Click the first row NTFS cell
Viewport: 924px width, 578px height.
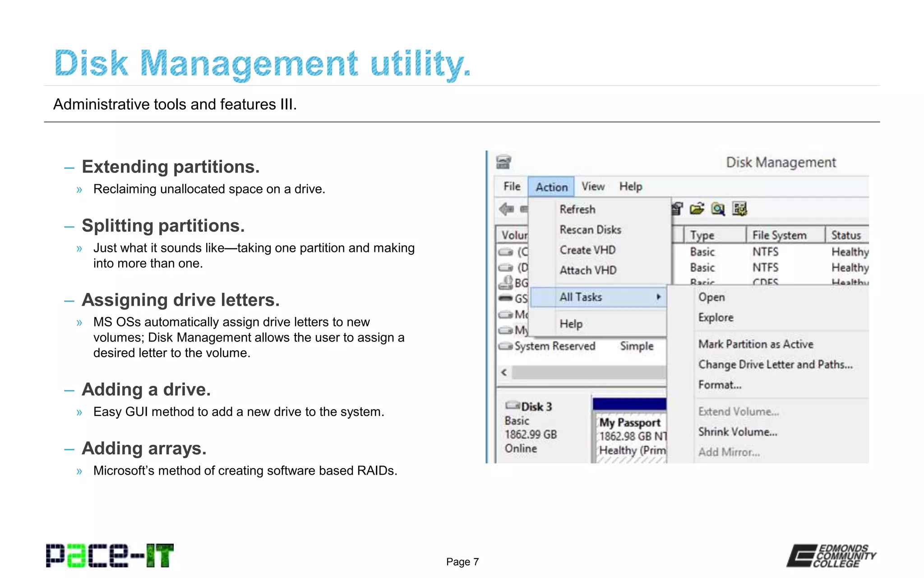tap(765, 252)
